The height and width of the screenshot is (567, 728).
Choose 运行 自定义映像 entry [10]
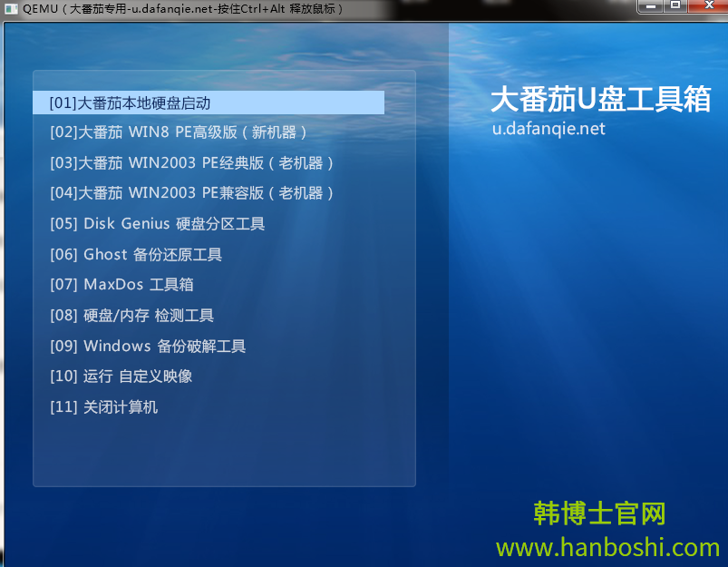pos(121,376)
